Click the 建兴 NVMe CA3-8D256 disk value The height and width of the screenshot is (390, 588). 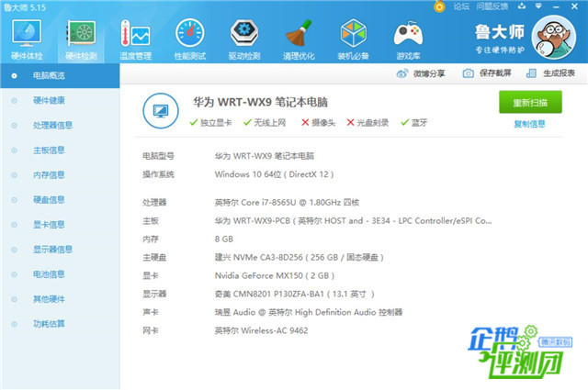[x=299, y=257]
